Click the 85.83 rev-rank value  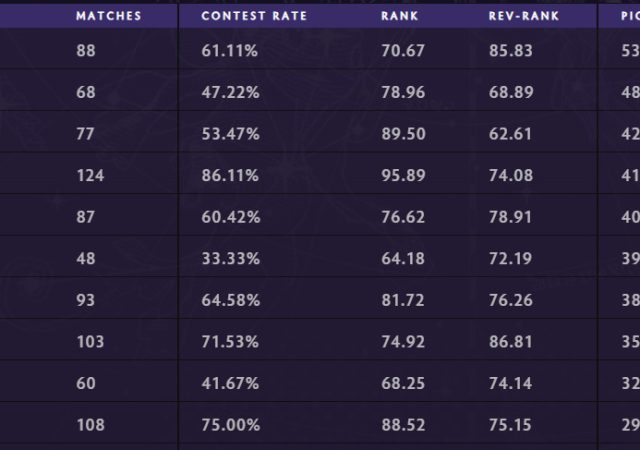(511, 50)
